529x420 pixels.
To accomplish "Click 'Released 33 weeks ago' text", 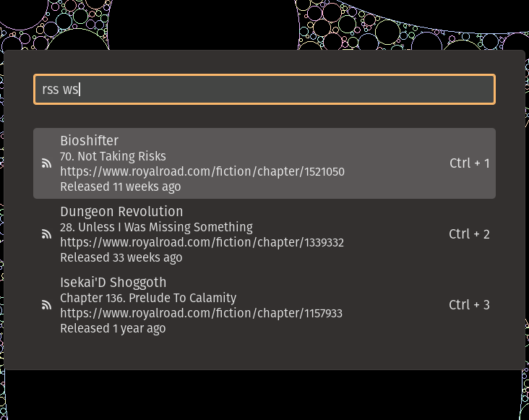I will click(x=121, y=257).
